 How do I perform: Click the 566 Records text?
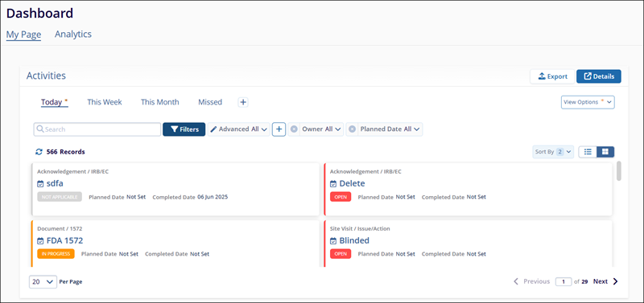[x=66, y=152]
